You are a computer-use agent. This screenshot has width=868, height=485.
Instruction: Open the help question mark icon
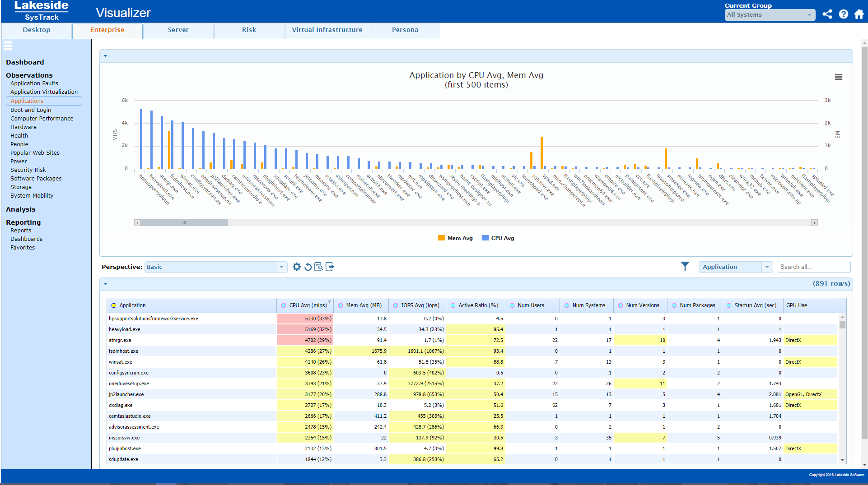pos(843,14)
